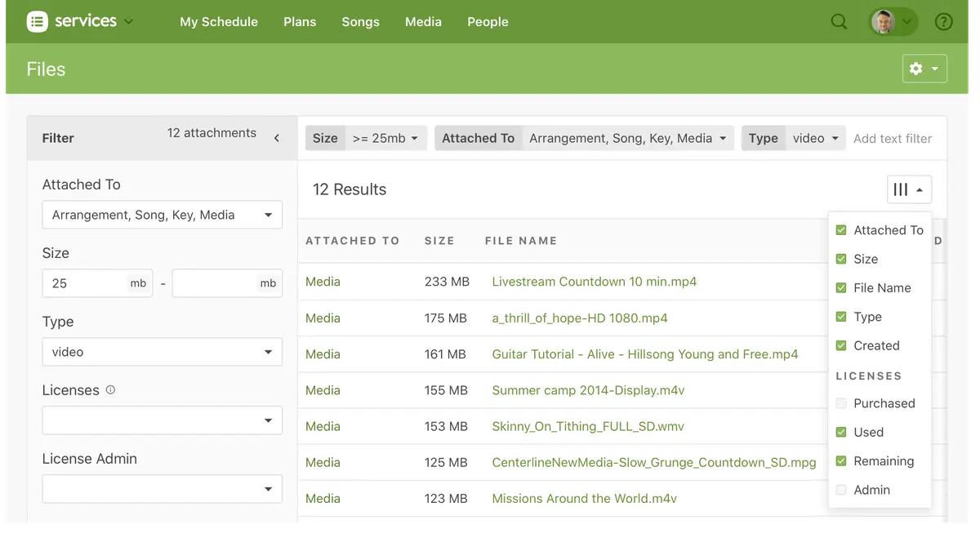980x538 pixels.
Task: Open the Plans page
Action: [300, 22]
